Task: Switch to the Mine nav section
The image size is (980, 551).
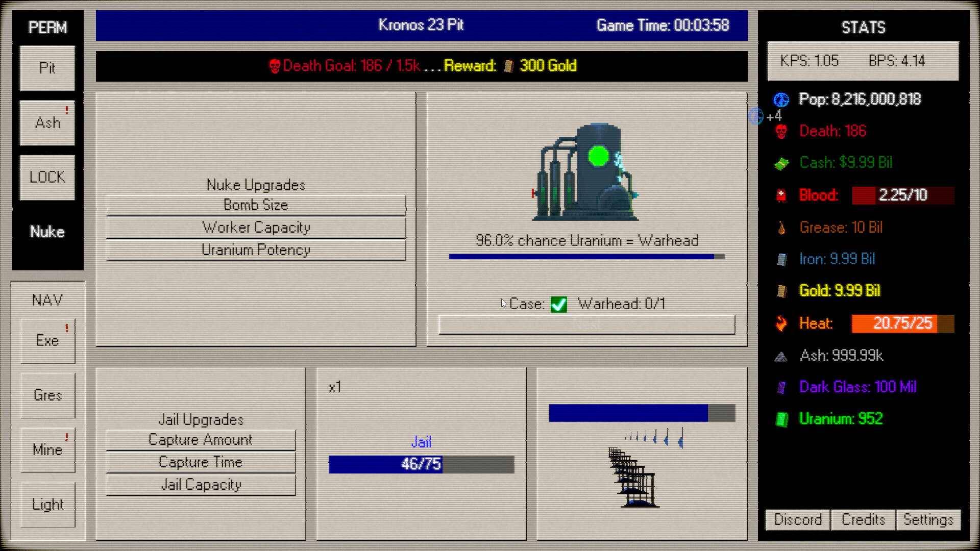Action: tap(47, 449)
